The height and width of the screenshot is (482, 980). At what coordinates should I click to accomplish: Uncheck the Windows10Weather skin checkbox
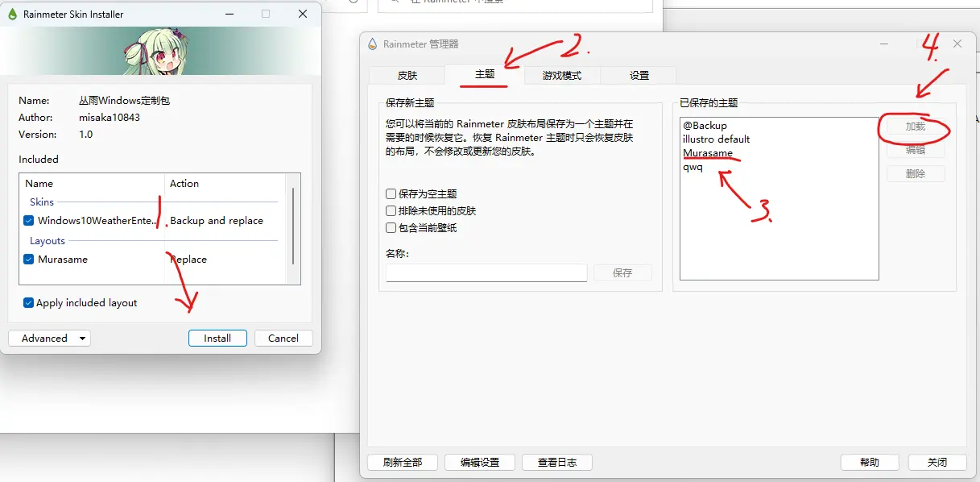coord(29,221)
